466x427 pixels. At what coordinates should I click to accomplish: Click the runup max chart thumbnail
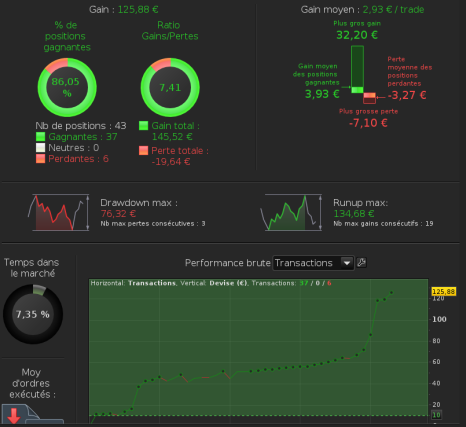[291, 212]
